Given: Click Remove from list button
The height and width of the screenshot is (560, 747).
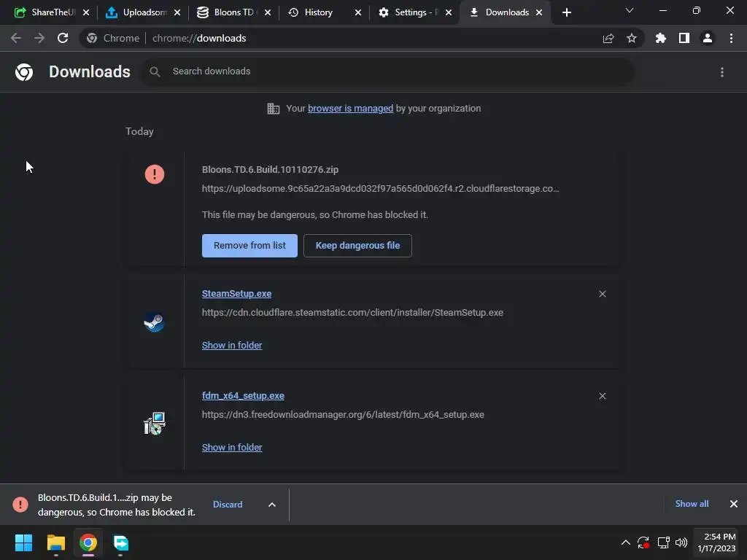Looking at the screenshot, I should coord(249,246).
